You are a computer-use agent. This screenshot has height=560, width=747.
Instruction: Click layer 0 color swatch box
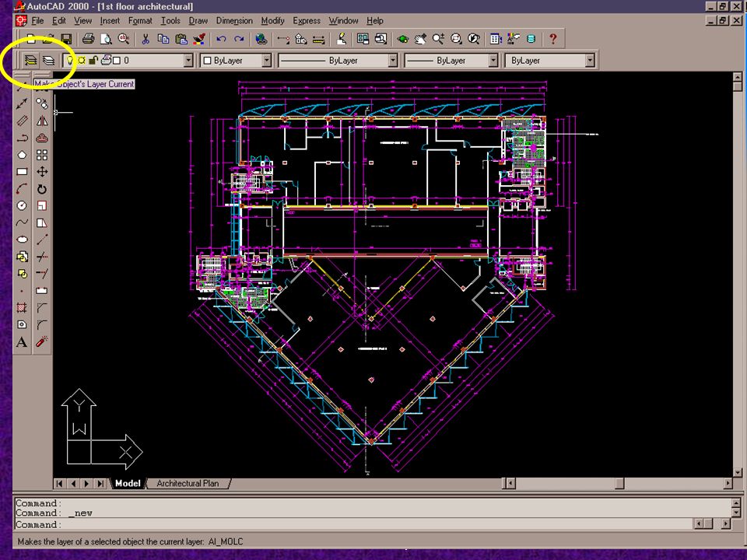click(117, 61)
